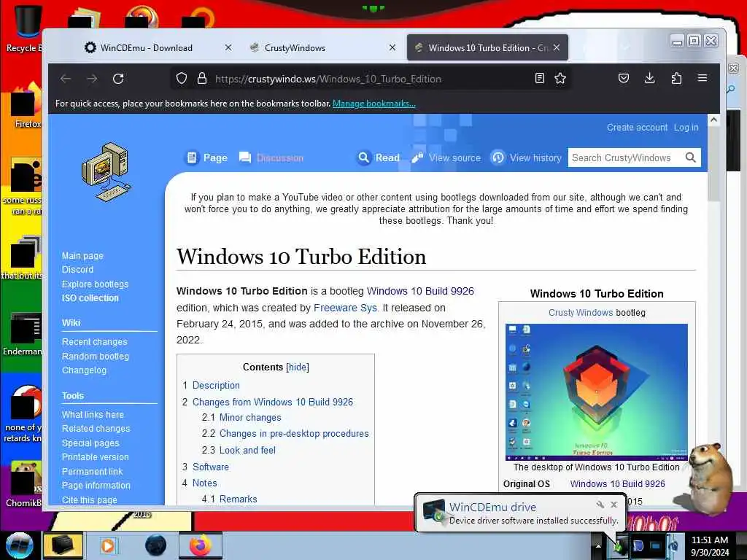Click the search magnifier in CrustyWindows search
This screenshot has height=560, width=747.
[690, 157]
